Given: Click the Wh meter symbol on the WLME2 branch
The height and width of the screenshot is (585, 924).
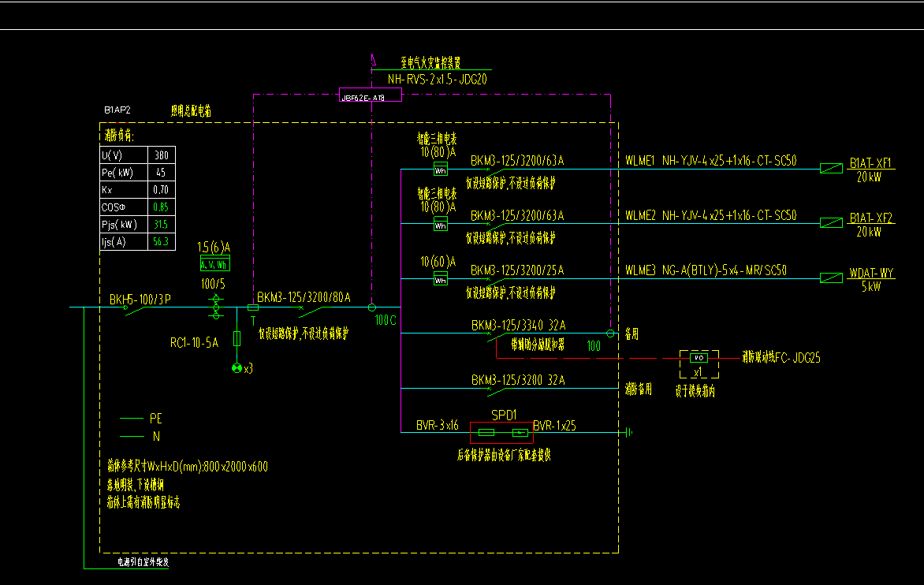Looking at the screenshot, I should [x=440, y=223].
